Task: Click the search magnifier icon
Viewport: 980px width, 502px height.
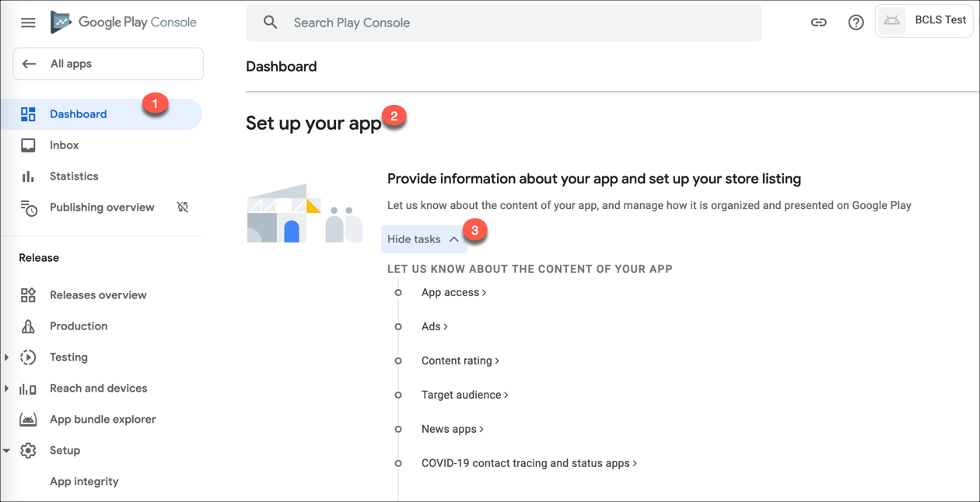Action: tap(270, 23)
